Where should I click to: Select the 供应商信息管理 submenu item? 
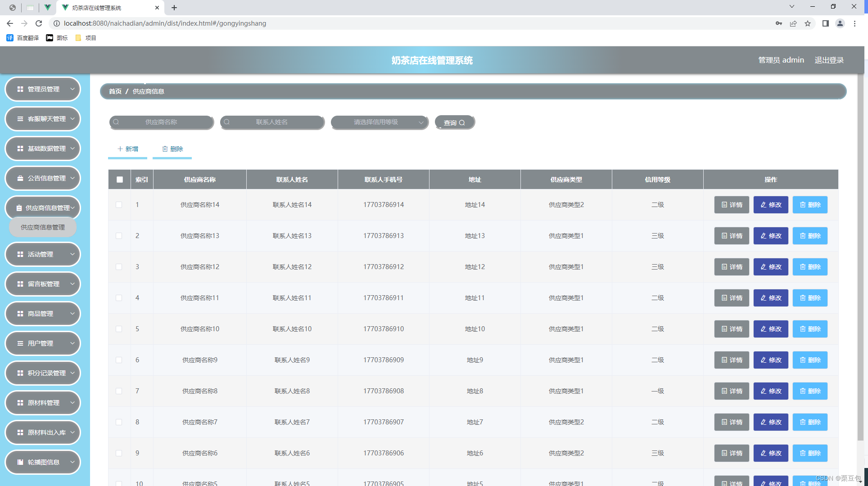click(43, 227)
